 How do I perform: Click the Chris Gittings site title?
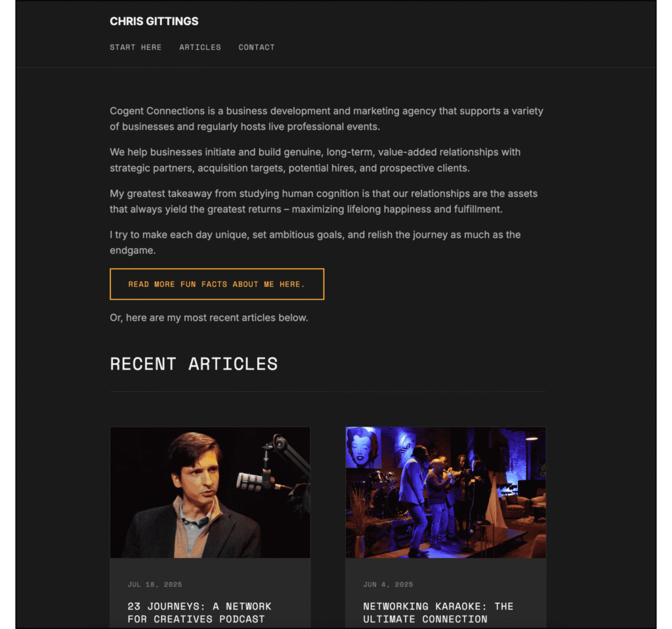pos(154,21)
